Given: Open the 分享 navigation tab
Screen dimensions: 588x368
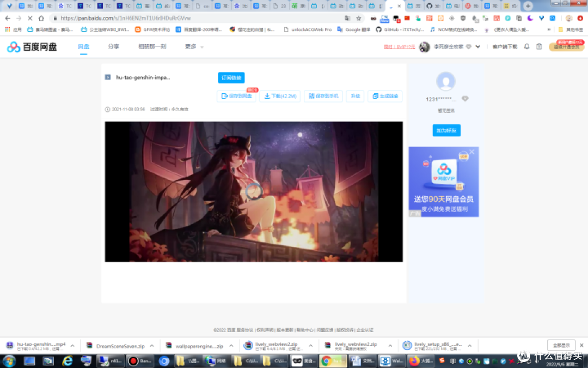Looking at the screenshot, I should [113, 46].
